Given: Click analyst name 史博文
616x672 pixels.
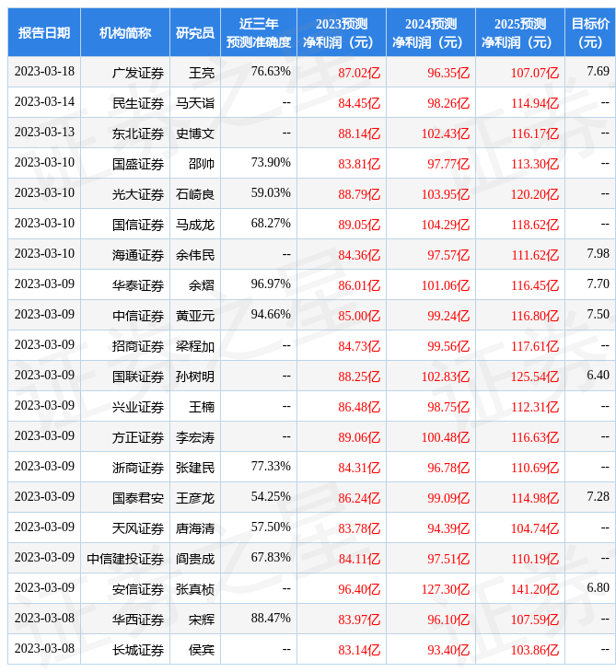Looking at the screenshot, I should point(195,133).
